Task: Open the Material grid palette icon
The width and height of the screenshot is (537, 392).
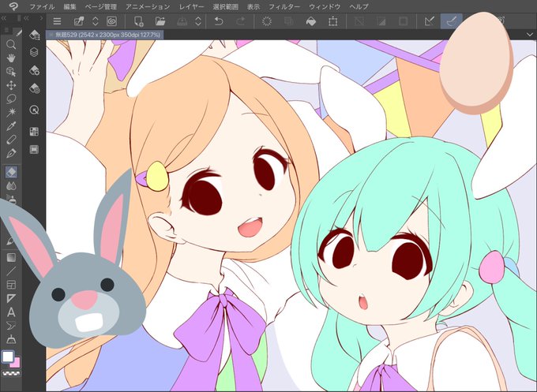Action: [x=34, y=132]
